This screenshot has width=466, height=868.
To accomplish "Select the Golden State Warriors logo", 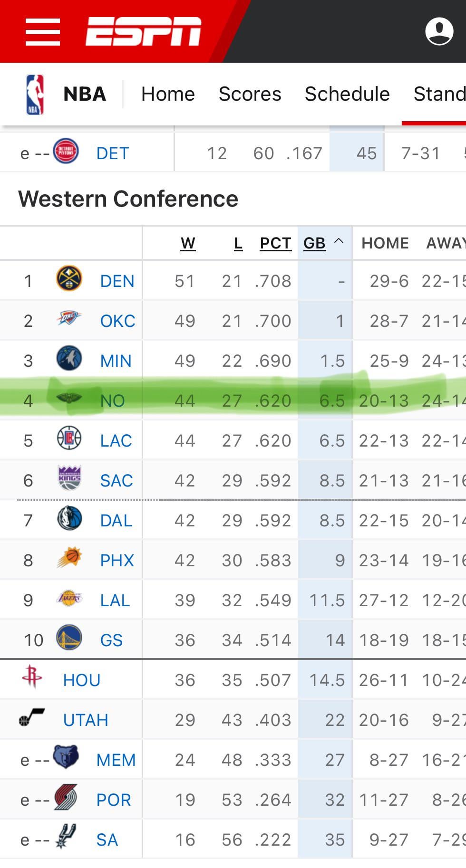I will click(69, 638).
